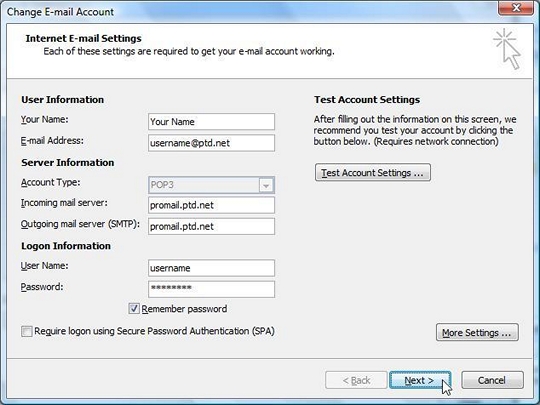Image resolution: width=540 pixels, height=405 pixels.
Task: Click the wizard cursor icon in header
Action: 507,49
